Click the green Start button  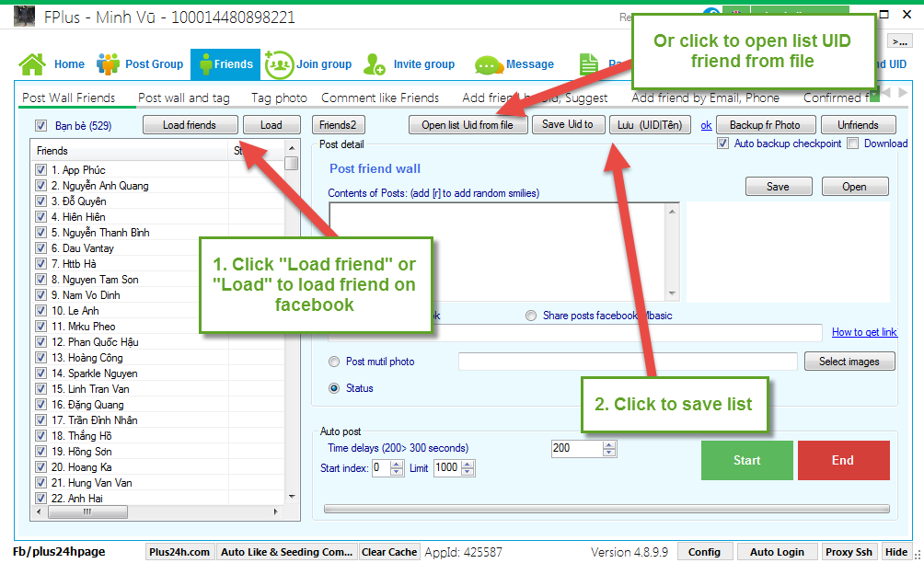click(x=747, y=461)
